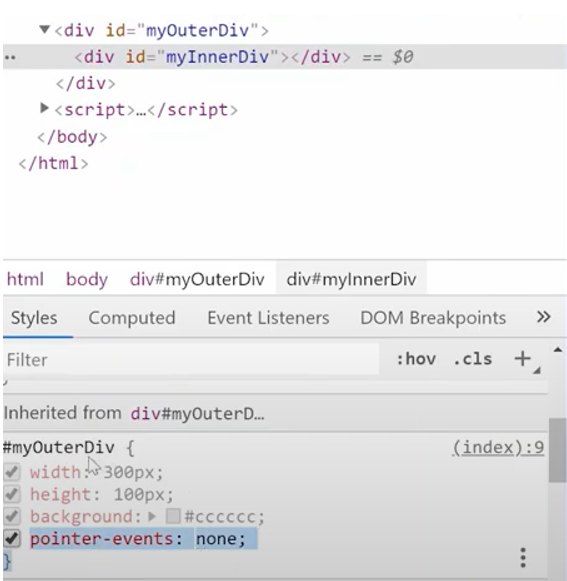Click the Filter styles input field

click(x=191, y=359)
